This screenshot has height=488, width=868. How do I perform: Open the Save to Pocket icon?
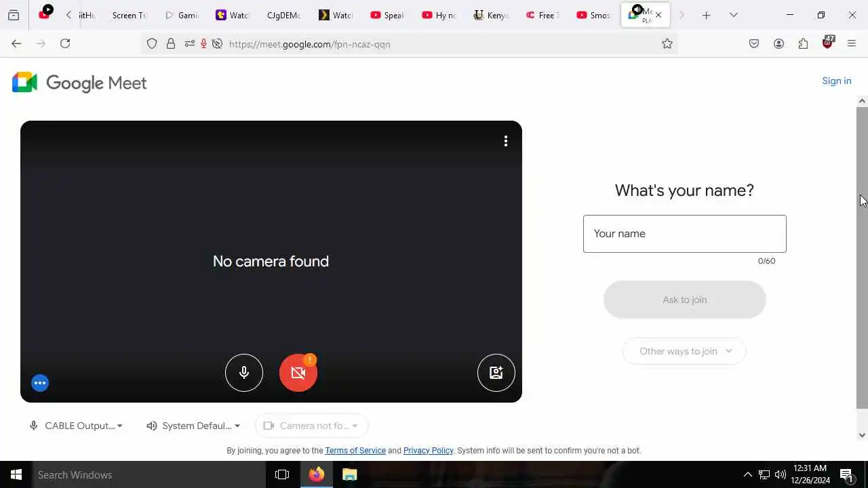754,43
